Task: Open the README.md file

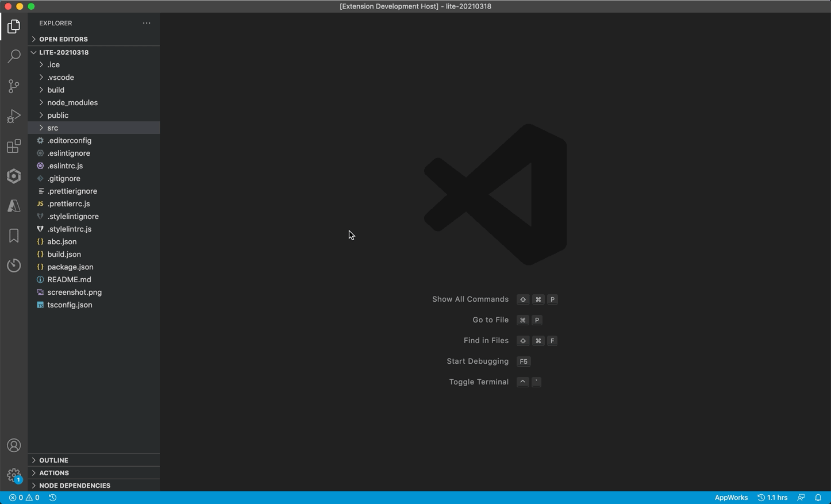Action: pos(94,280)
